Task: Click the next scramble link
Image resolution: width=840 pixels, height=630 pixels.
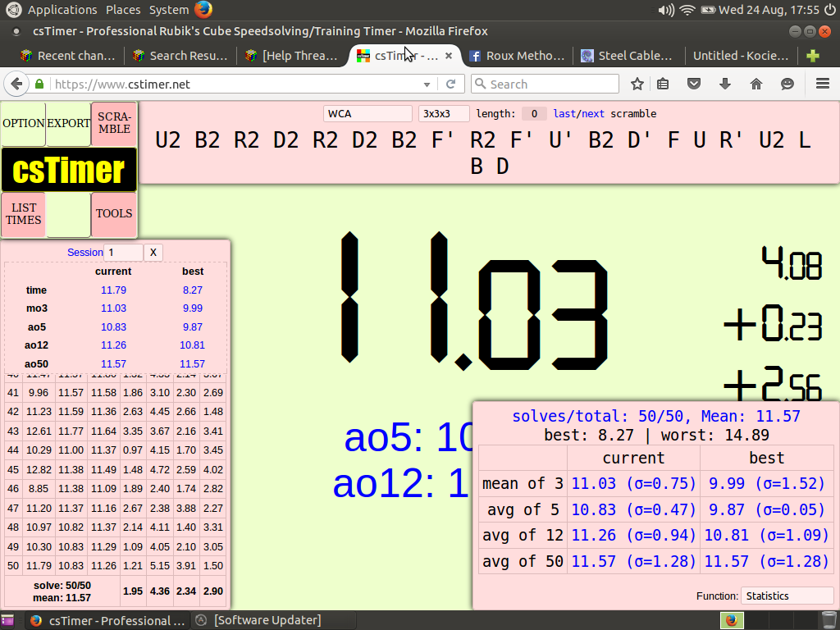Action: (x=593, y=113)
